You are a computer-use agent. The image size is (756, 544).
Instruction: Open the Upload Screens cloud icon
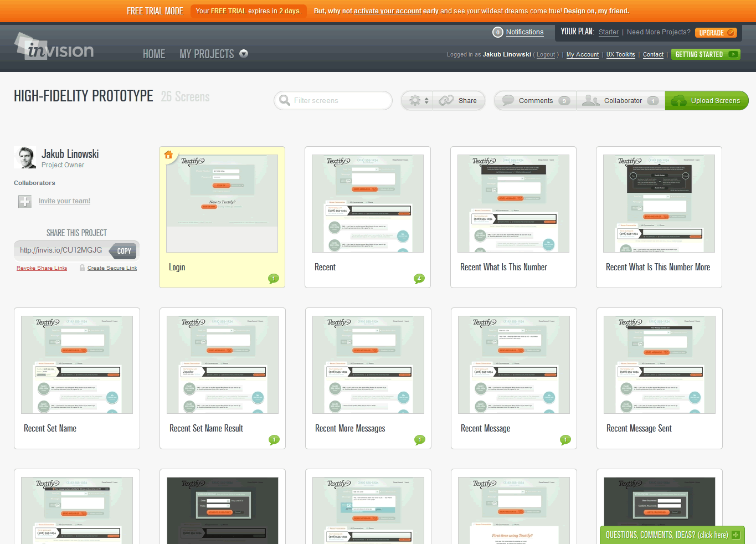point(679,100)
